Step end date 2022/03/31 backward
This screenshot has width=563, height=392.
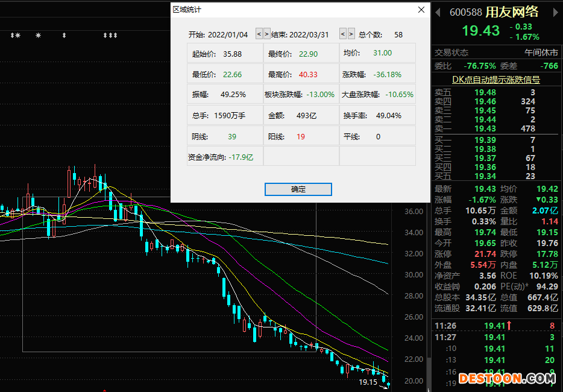pos(343,34)
